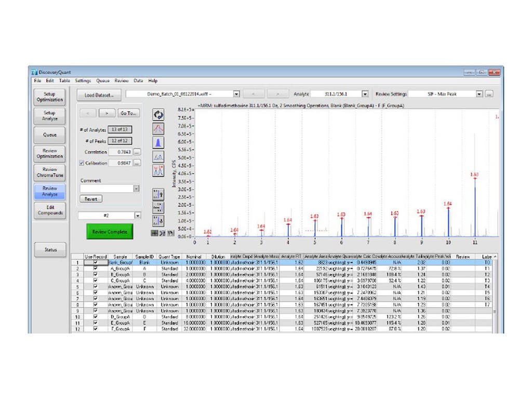Expand the Demo_Batch dataset dropdown
532x399 pixels.
pos(237,94)
